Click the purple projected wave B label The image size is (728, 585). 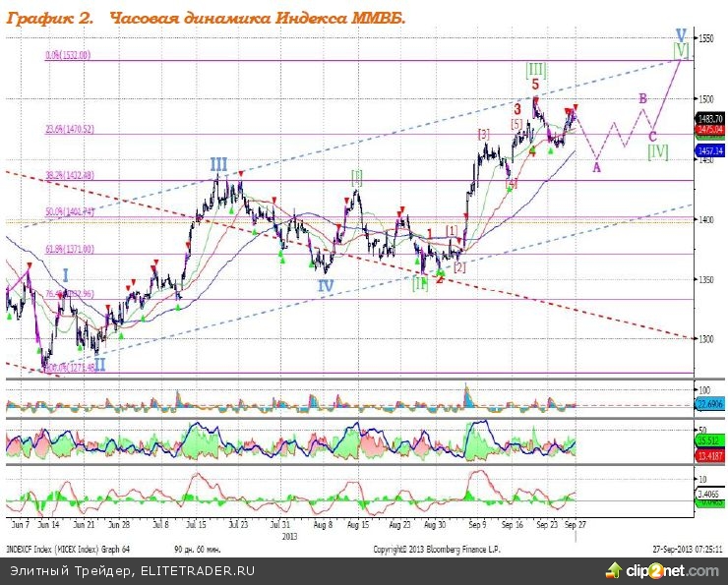pos(642,98)
